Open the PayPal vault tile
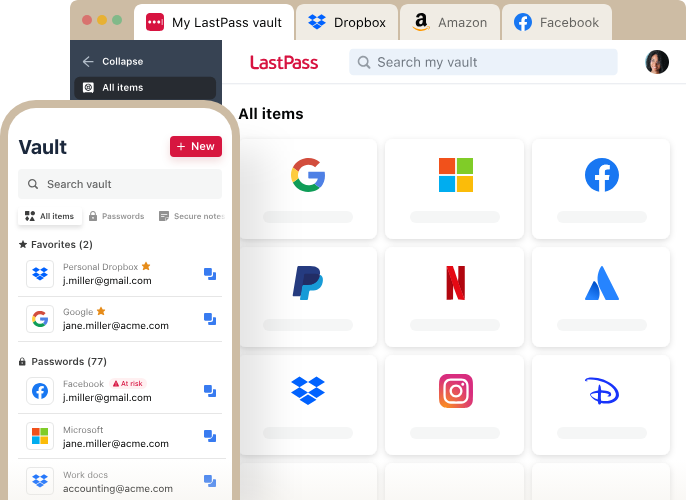This screenshot has width=686, height=500. coord(308,296)
